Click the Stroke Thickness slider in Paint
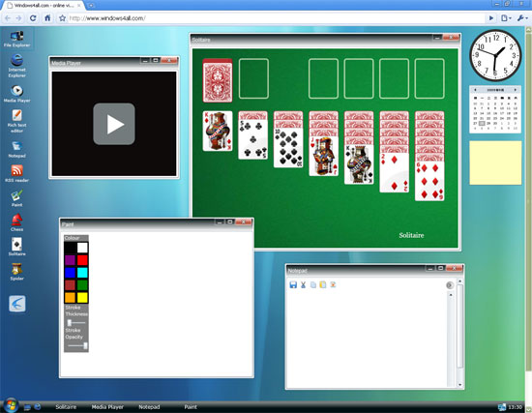Viewport: 532px width, 413px height. click(76, 322)
